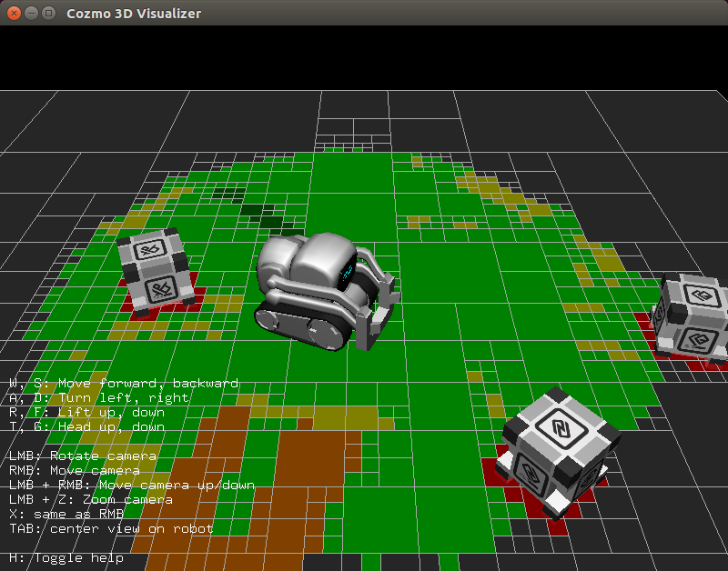Click the 'W, S: Move forward, backward' help line
This screenshot has width=728, height=571.
click(x=124, y=383)
